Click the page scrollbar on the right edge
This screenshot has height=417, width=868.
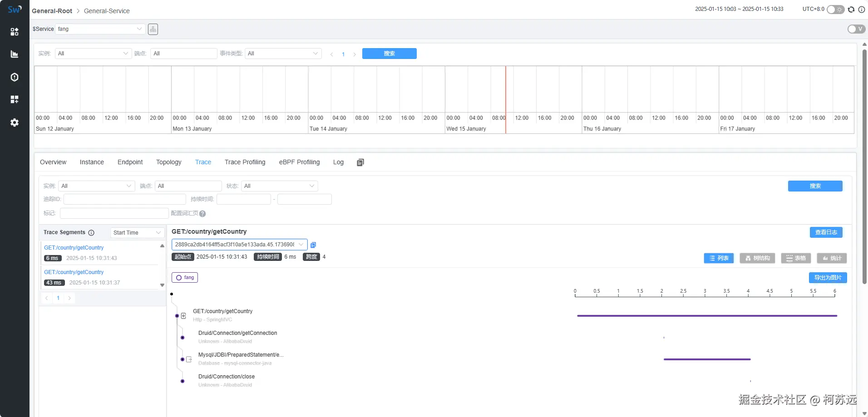click(864, 167)
